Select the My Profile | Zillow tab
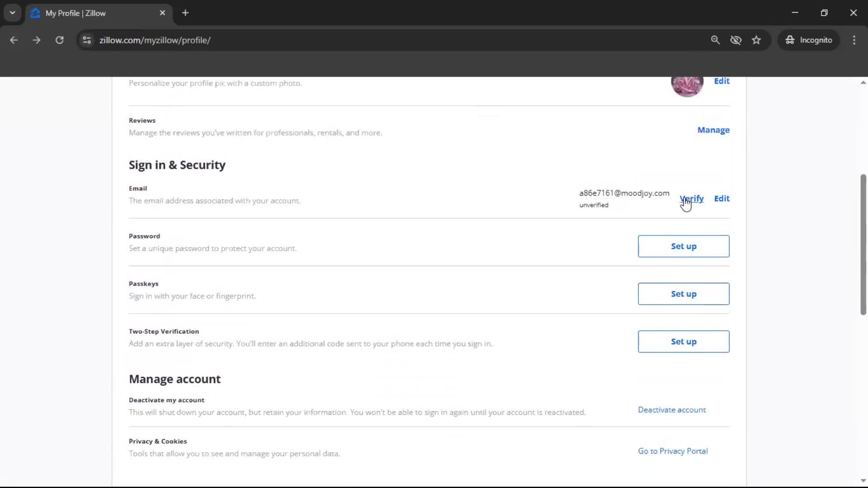This screenshot has height=488, width=868. click(81, 13)
